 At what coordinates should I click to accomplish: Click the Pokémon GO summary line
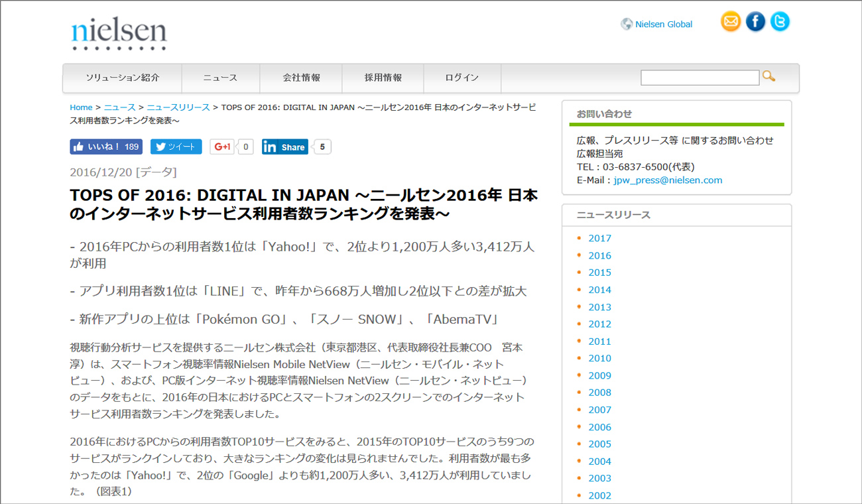[284, 319]
